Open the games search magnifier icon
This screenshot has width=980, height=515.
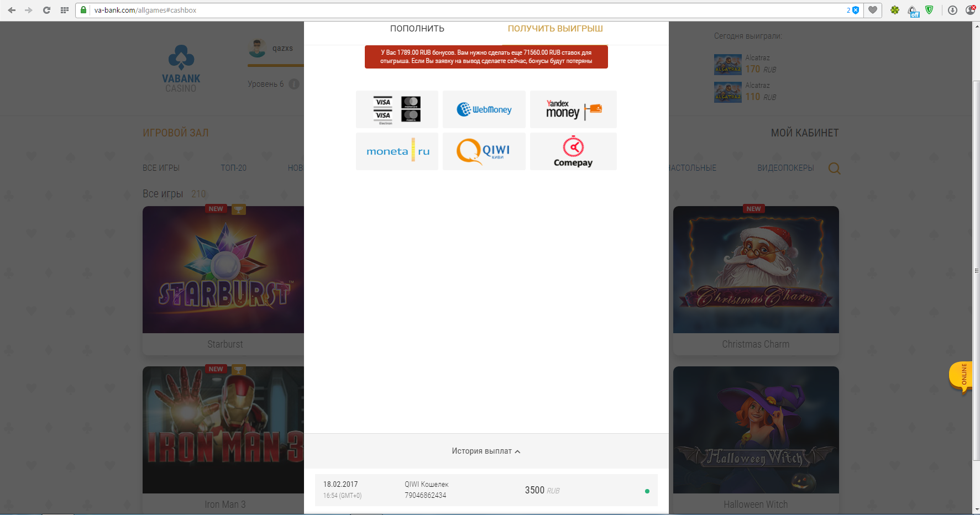(x=835, y=169)
